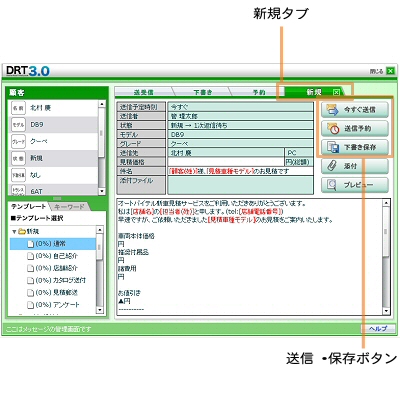The height and width of the screenshot is (400, 400).
Task: Click the message body text area
Action: (249, 257)
